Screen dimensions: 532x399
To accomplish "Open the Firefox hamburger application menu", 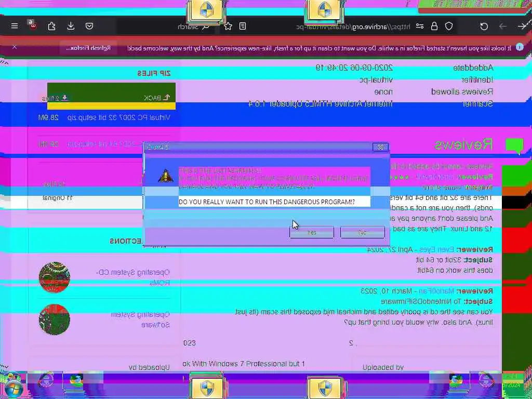I will [x=14, y=26].
